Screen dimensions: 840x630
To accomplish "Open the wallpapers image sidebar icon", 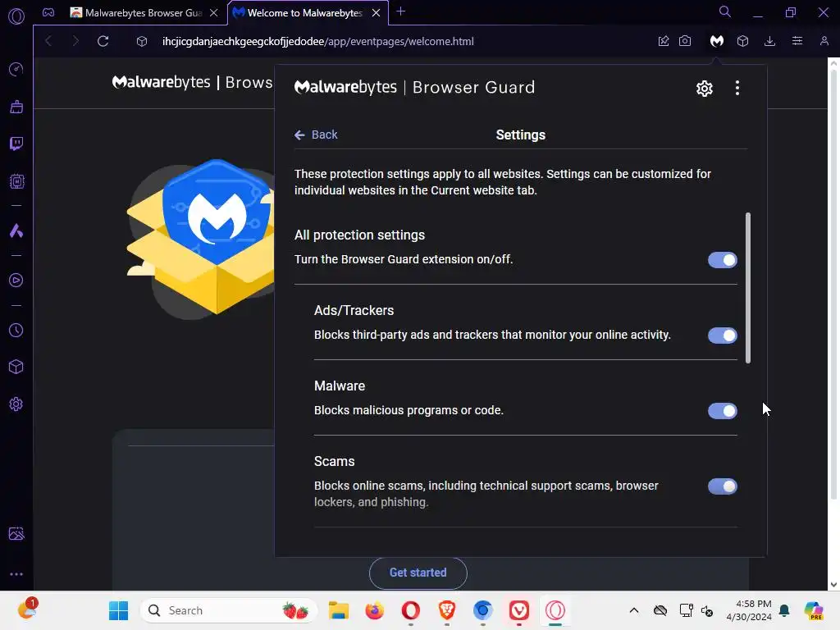I will 16,533.
